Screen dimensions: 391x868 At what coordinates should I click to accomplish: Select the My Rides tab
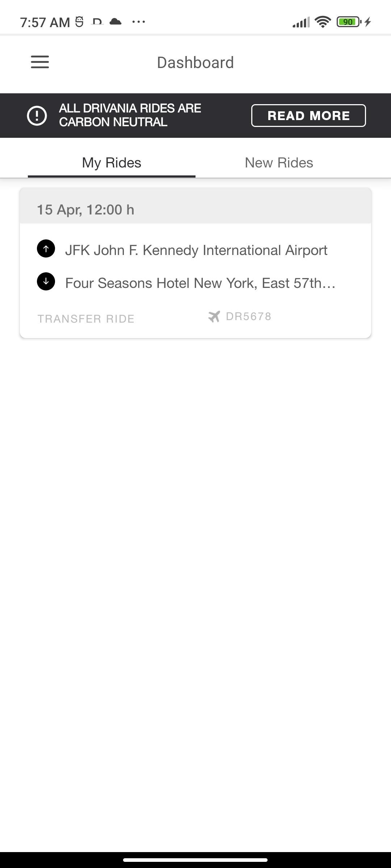[112, 163]
